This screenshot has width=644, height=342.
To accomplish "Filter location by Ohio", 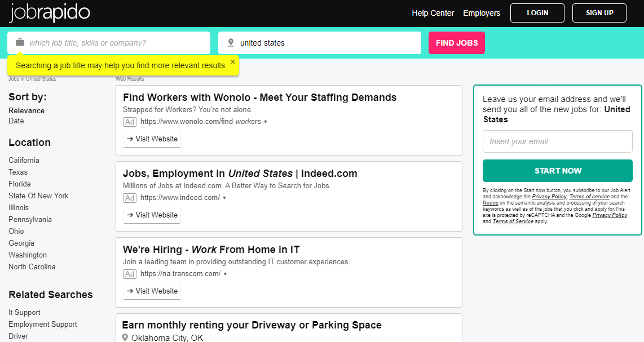I will 16,231.
